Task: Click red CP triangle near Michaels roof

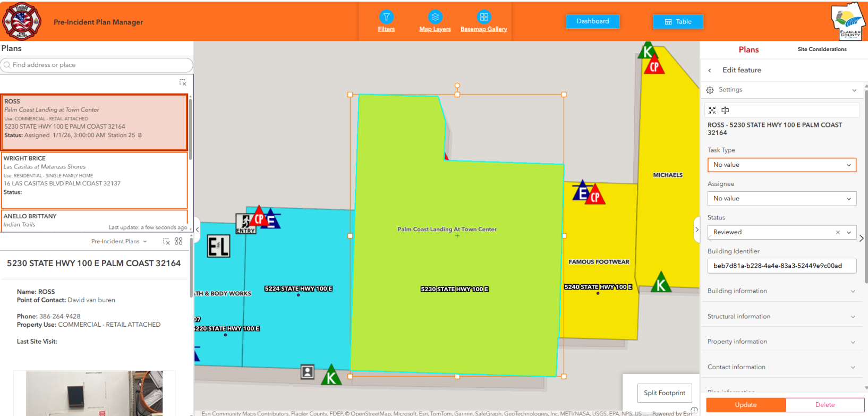Action: tap(654, 65)
